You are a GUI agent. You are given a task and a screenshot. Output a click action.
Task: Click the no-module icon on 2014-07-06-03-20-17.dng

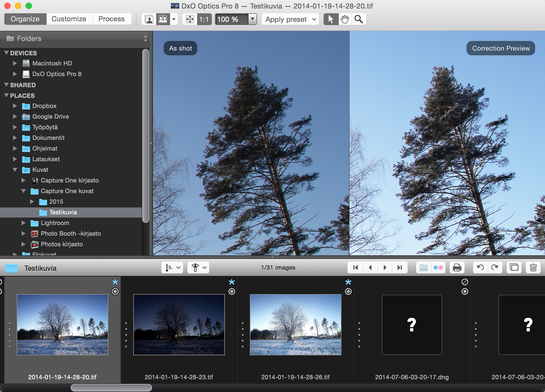(465, 282)
